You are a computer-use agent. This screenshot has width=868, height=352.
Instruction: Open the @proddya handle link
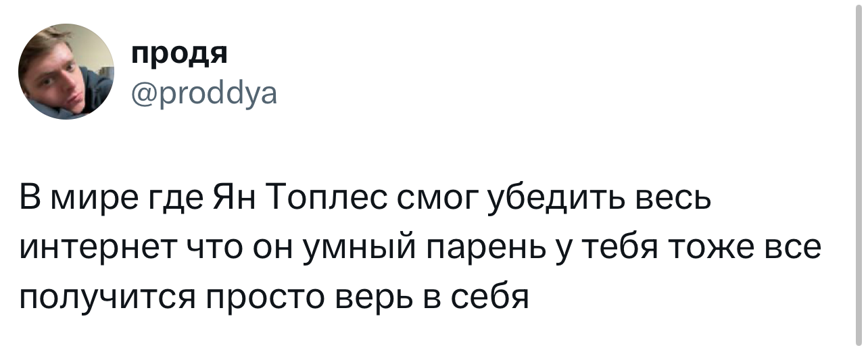pos(203,93)
